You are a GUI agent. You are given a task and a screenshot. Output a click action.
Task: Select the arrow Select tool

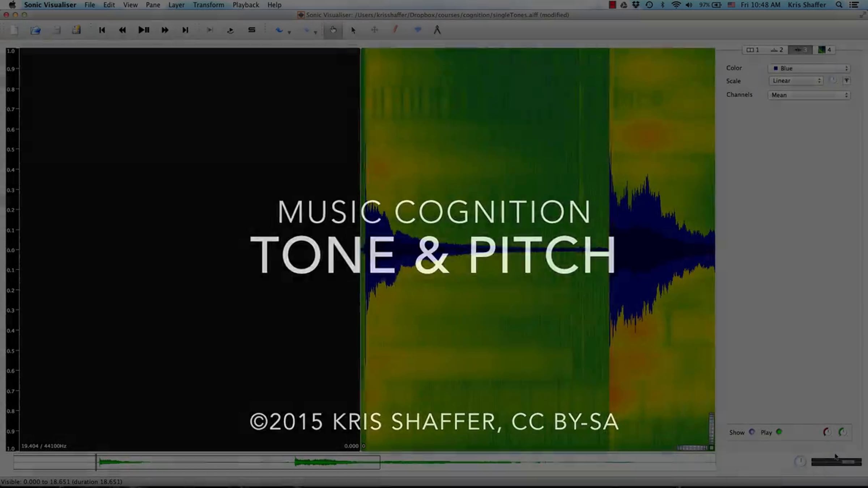tap(353, 30)
